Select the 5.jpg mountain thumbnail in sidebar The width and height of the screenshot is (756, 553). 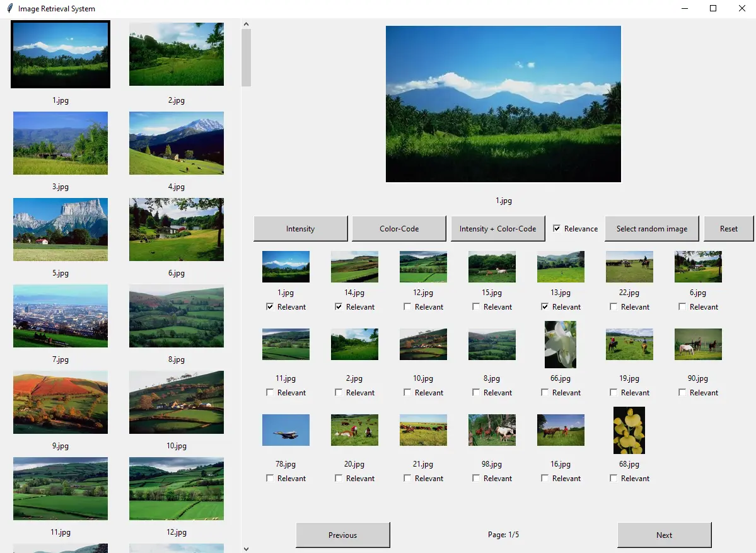[60, 229]
